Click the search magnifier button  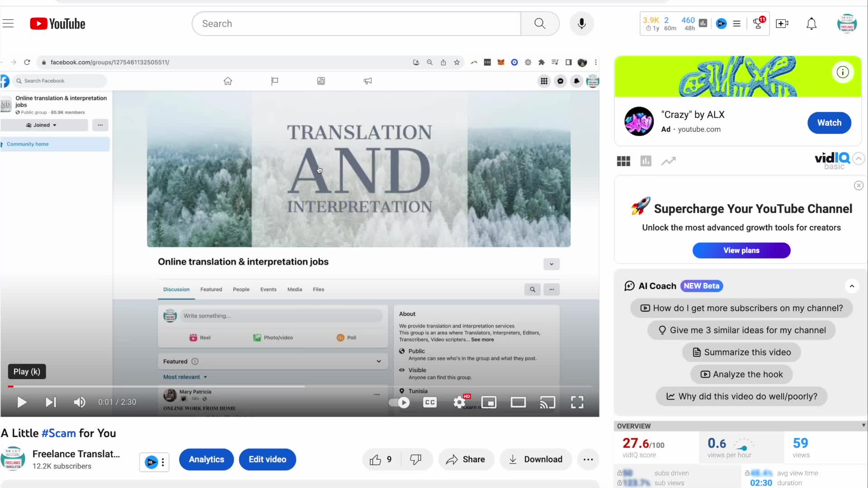pyautogui.click(x=540, y=23)
